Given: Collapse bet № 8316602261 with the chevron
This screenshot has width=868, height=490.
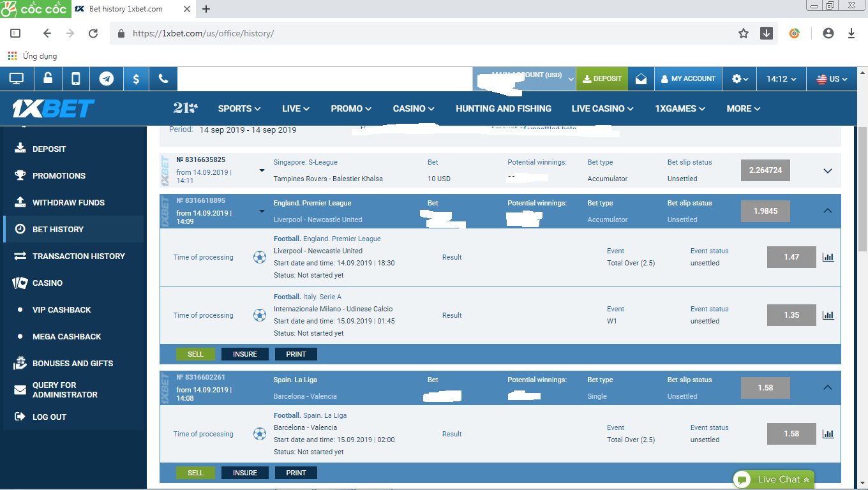Looking at the screenshot, I should pyautogui.click(x=828, y=387).
